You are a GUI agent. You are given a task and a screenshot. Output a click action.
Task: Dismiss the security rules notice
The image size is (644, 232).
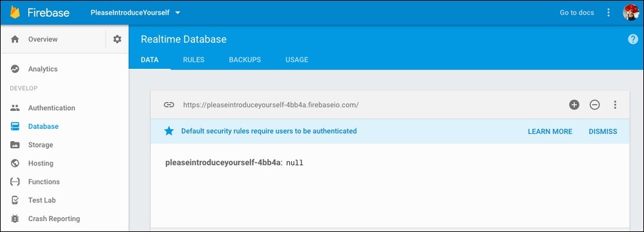pos(603,131)
